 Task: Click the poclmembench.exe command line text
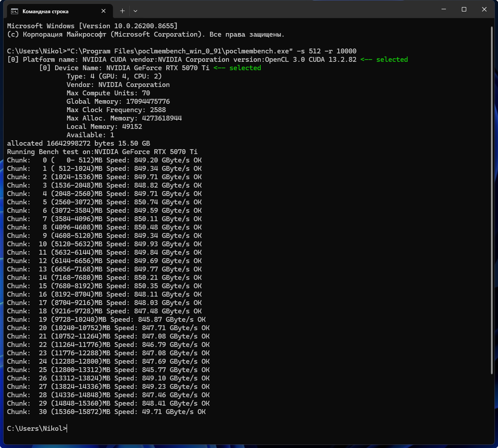coord(182,51)
